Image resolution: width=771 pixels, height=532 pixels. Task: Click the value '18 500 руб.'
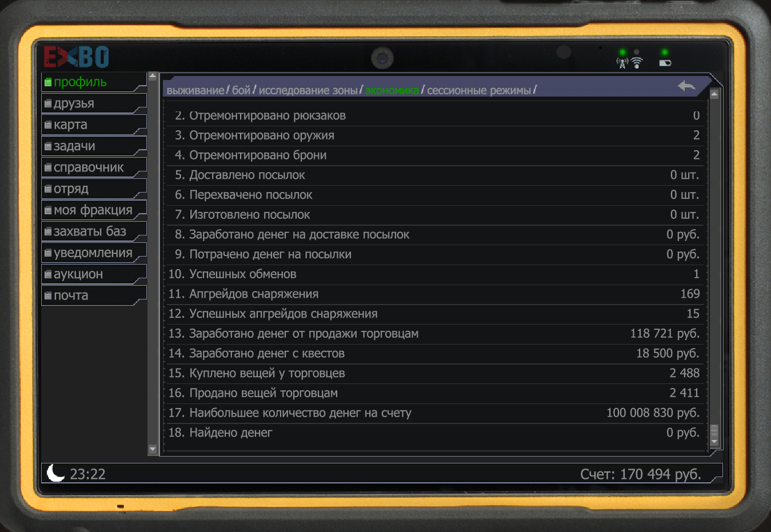668,353
